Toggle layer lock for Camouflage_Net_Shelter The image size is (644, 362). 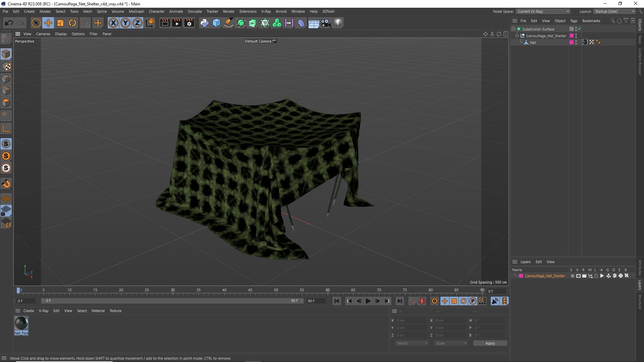point(596,276)
